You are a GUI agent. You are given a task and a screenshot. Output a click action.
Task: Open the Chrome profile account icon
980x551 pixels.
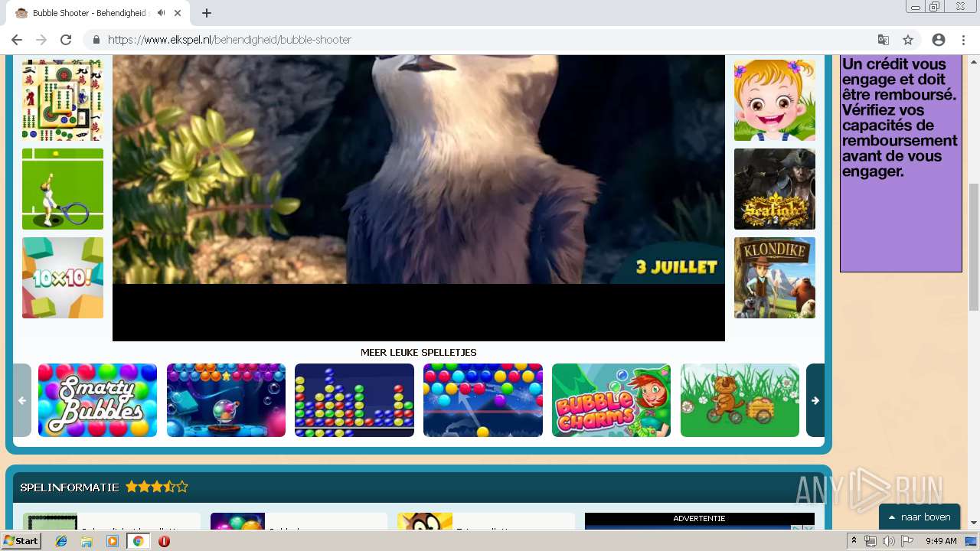[939, 40]
